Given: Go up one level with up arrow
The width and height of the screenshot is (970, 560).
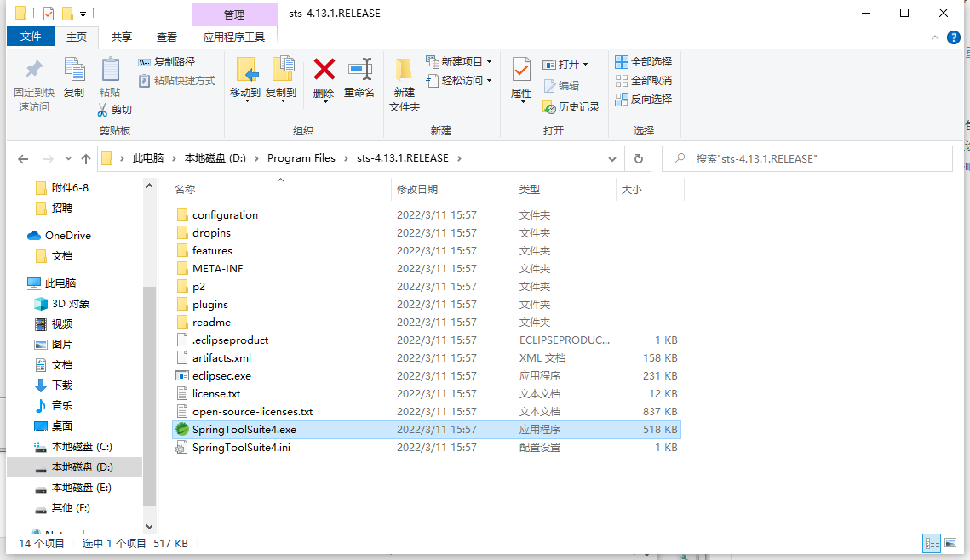Looking at the screenshot, I should [86, 159].
